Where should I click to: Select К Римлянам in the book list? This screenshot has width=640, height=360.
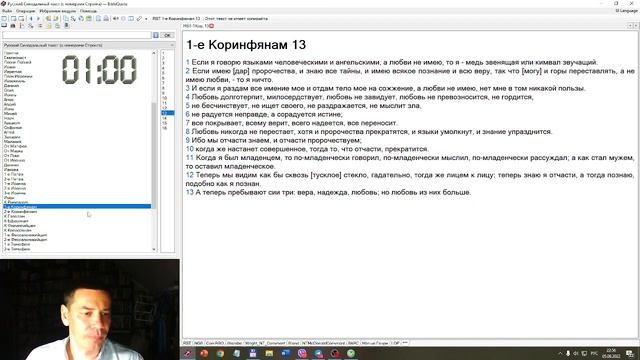tap(16, 202)
